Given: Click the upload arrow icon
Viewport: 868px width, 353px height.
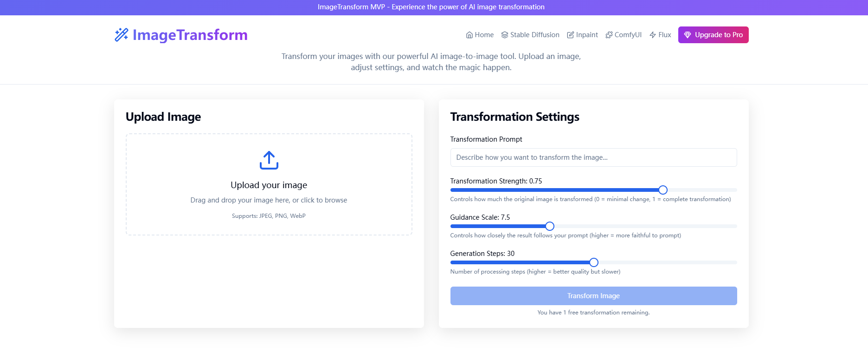Looking at the screenshot, I should pos(269,160).
